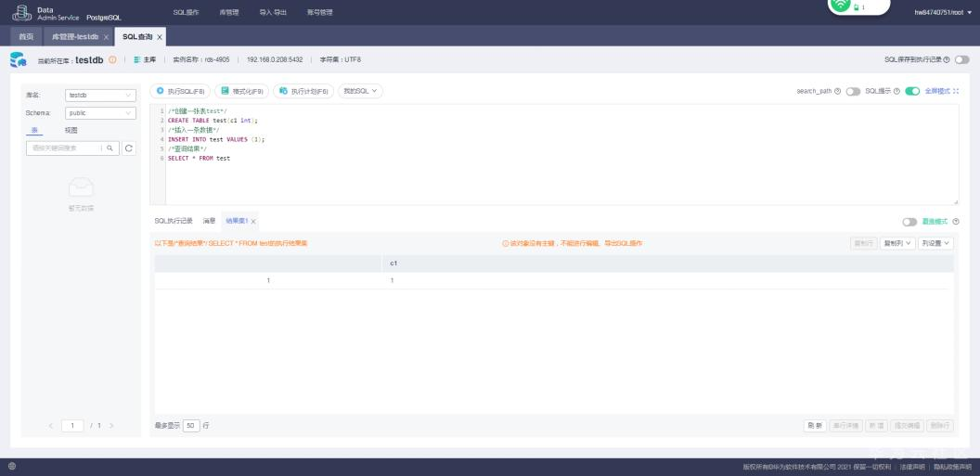980x476 pixels.
Task: Close the 库管理-testdb tab
Action: [106, 37]
